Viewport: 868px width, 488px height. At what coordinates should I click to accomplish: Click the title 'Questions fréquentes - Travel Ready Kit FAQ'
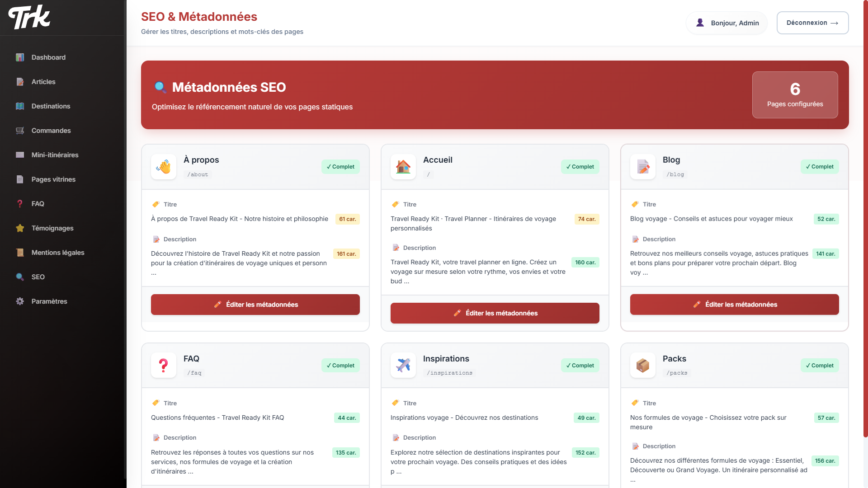(x=217, y=418)
